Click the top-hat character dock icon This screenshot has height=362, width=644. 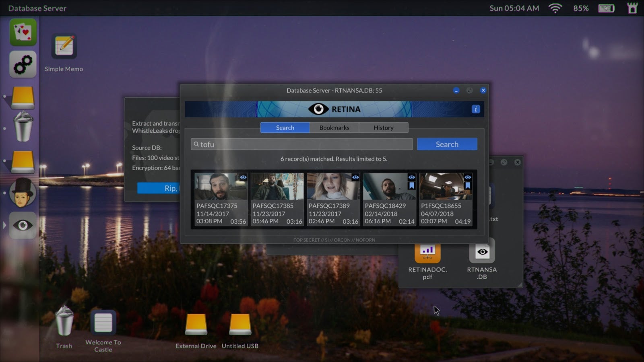click(23, 193)
